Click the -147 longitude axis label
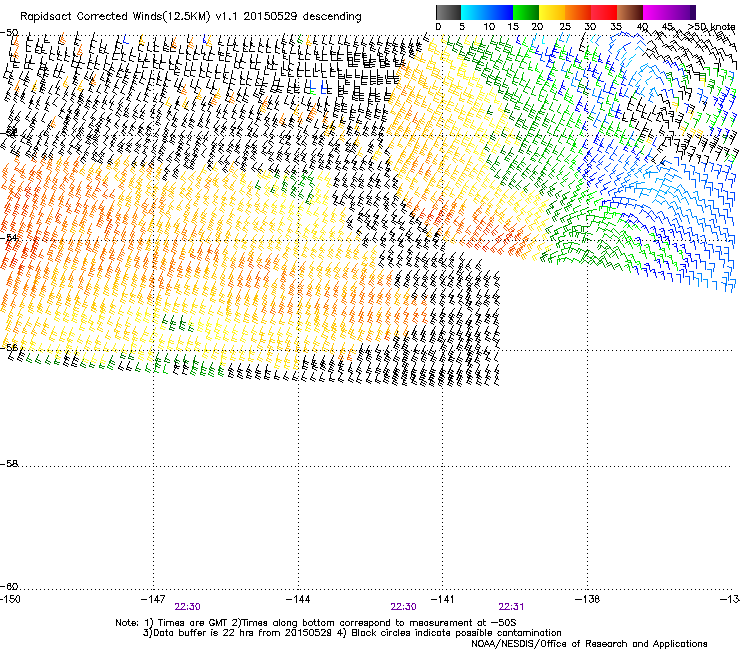Viewport: 740px width, 650px height. pos(153,599)
